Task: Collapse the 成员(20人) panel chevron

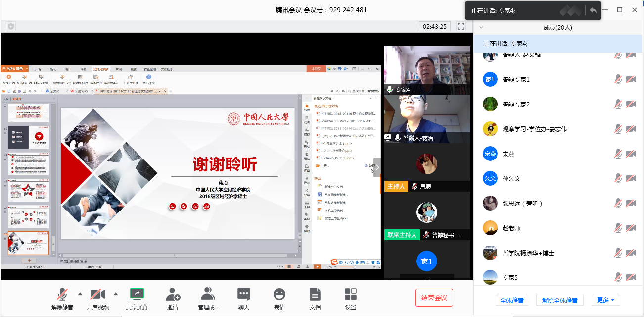Action: (x=481, y=28)
